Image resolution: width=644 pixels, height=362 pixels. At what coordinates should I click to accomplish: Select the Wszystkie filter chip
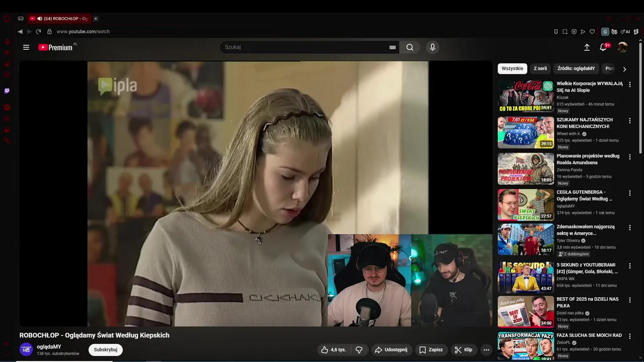(x=512, y=68)
